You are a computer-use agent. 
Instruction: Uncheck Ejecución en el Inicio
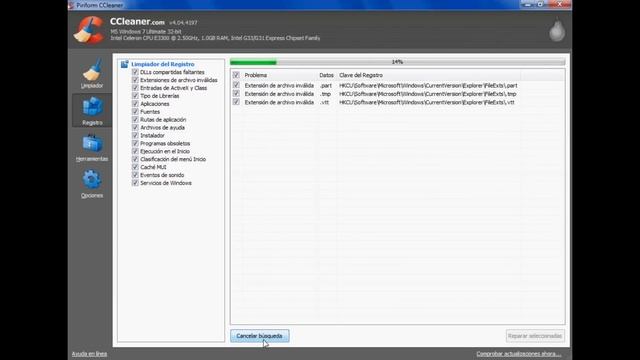135,151
